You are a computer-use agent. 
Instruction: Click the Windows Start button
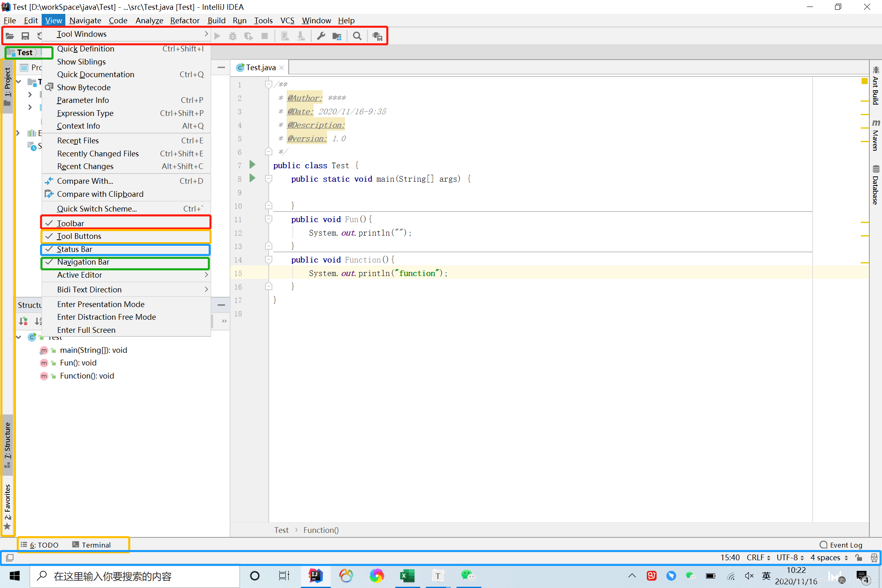[x=15, y=576]
